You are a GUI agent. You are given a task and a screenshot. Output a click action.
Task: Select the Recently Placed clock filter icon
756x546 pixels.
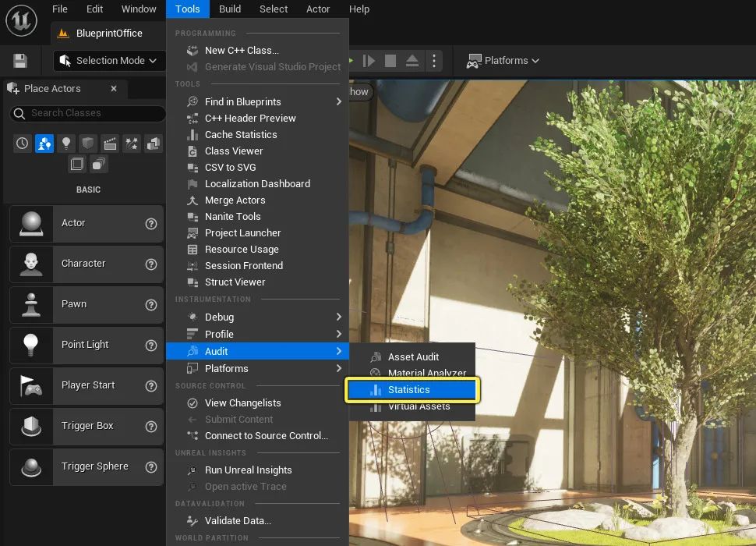click(x=22, y=144)
